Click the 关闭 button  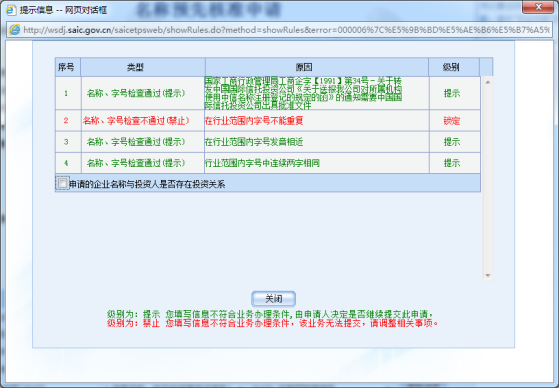273,299
